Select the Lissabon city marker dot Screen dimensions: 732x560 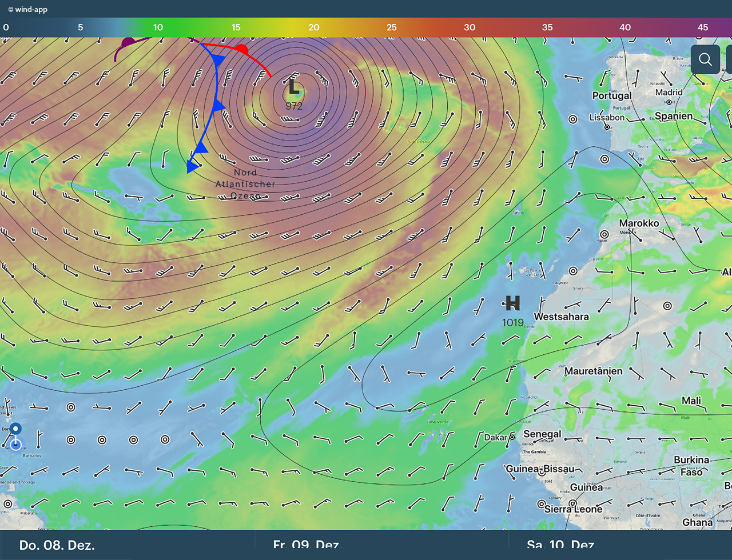click(x=607, y=127)
